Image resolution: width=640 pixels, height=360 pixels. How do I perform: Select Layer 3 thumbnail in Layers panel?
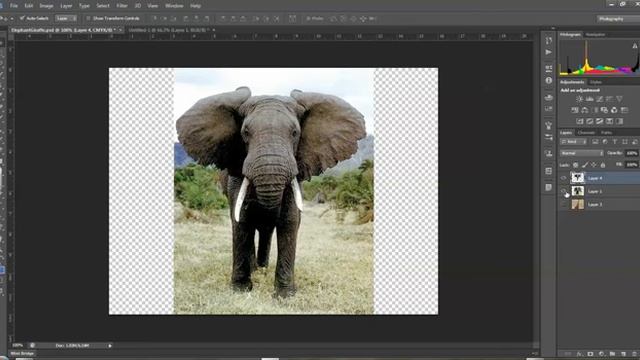(x=578, y=204)
